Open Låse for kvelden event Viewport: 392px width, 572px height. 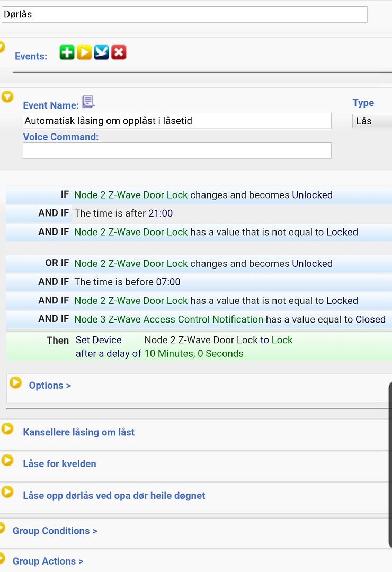point(59,463)
